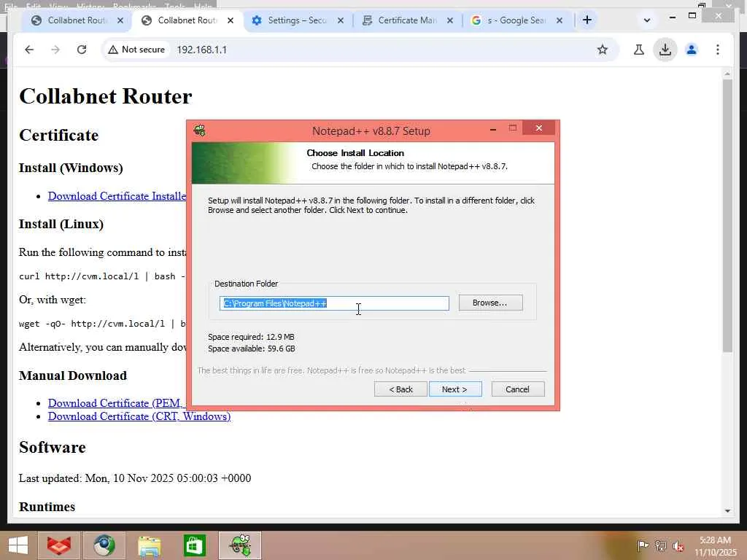The width and height of the screenshot is (747, 560).
Task: Click the Last updated timestamp text
Action: point(135,478)
